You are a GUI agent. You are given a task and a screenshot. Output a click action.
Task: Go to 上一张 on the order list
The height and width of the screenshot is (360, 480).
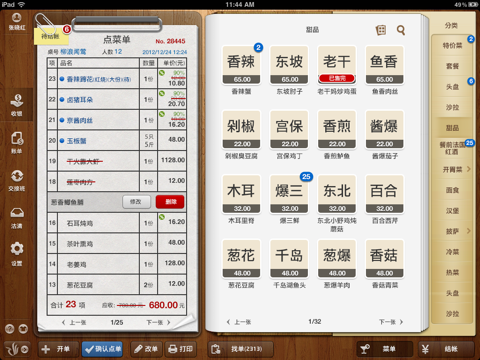74,322
